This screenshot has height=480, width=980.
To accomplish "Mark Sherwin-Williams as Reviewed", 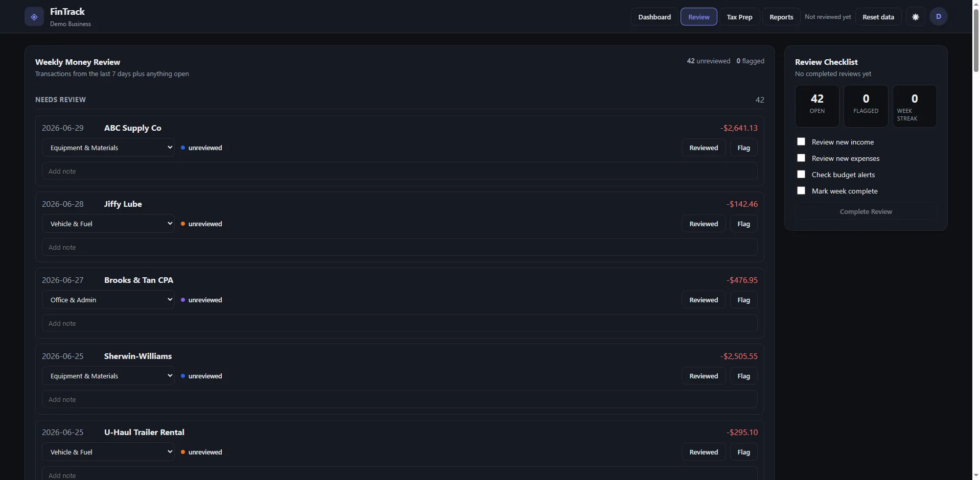I will (704, 376).
